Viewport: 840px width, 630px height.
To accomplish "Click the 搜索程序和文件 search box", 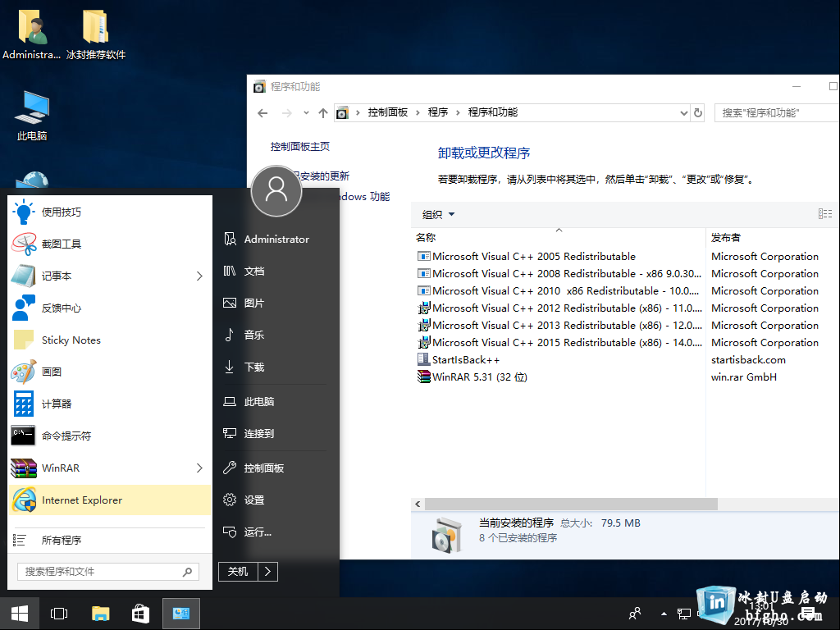I will (x=108, y=572).
